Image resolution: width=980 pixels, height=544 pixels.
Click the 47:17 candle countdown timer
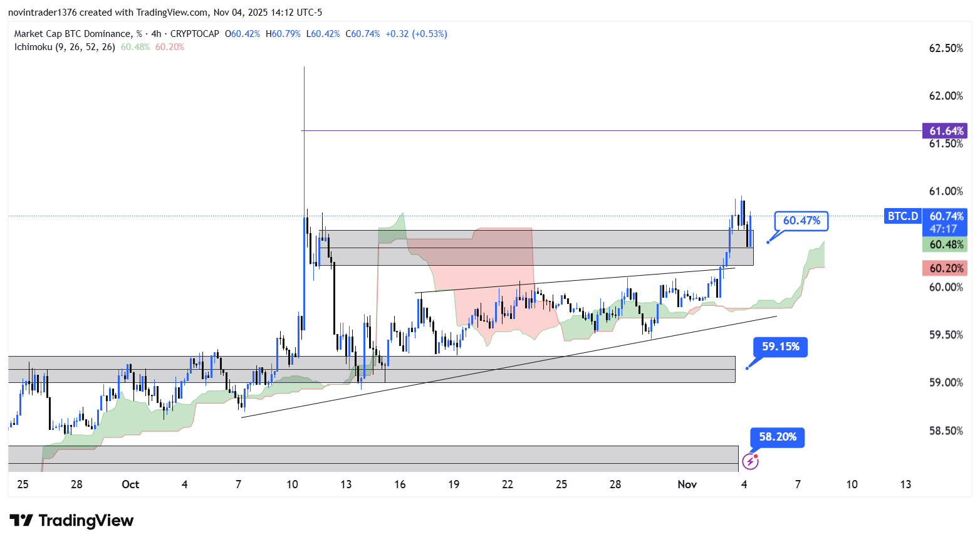944,229
